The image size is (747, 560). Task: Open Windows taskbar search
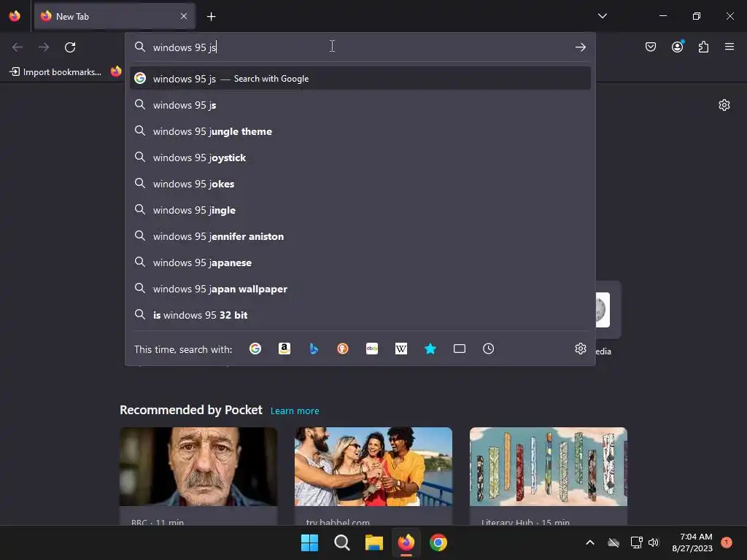[342, 542]
